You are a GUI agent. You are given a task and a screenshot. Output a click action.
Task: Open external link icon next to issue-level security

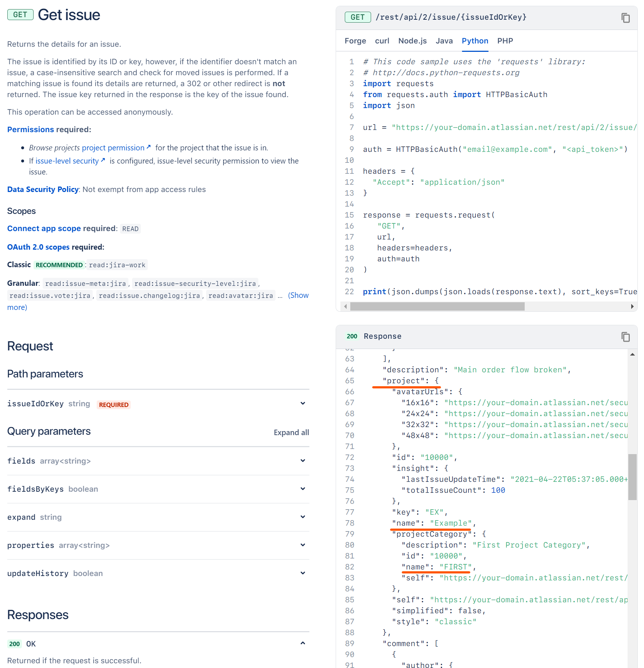coord(103,160)
